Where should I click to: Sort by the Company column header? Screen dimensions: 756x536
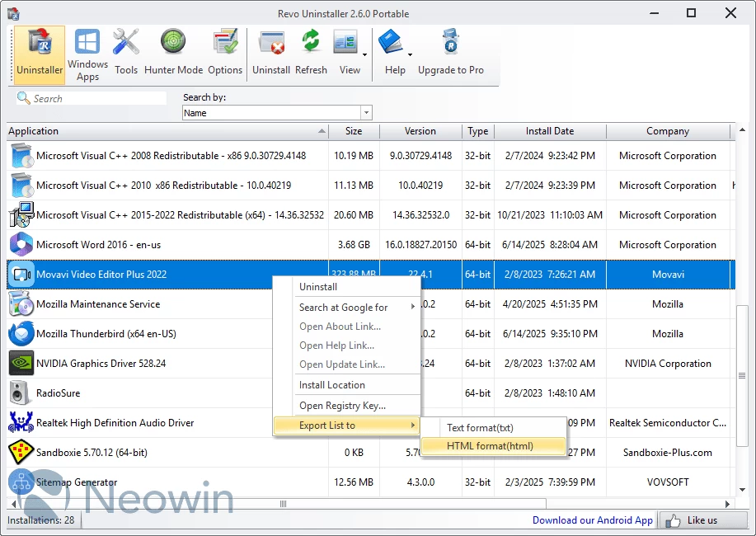pos(668,131)
